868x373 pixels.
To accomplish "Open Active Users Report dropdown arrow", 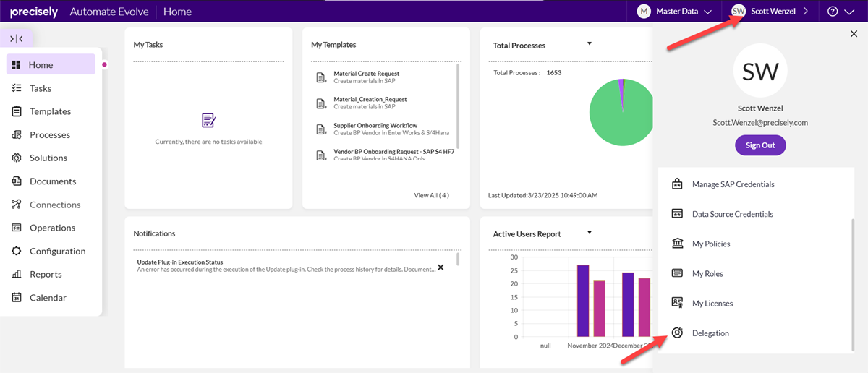I will coord(590,233).
